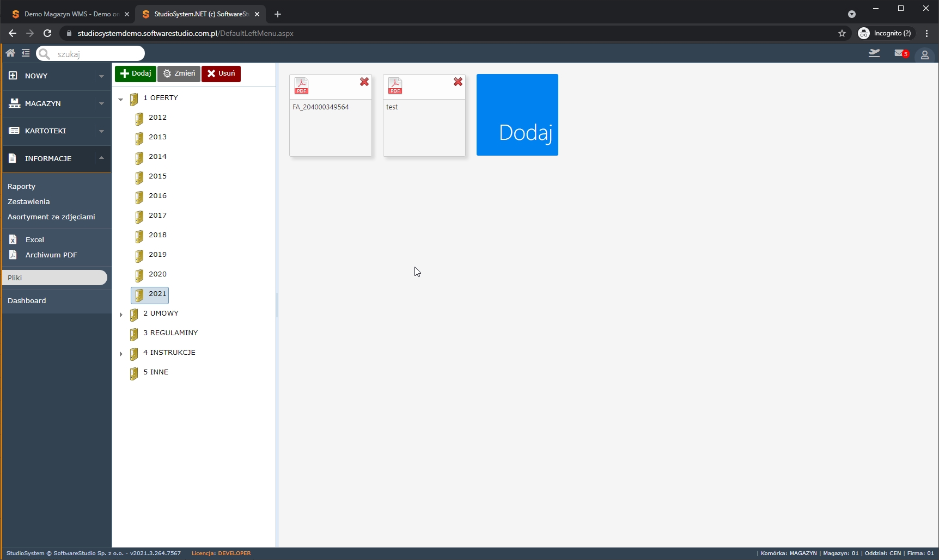Image resolution: width=939 pixels, height=560 pixels.
Task: Open the Excel export icon in sidebar
Action: pos(13,239)
